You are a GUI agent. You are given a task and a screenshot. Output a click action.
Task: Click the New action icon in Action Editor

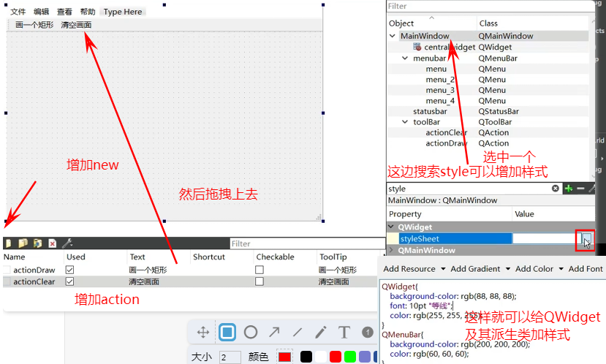tap(8, 243)
